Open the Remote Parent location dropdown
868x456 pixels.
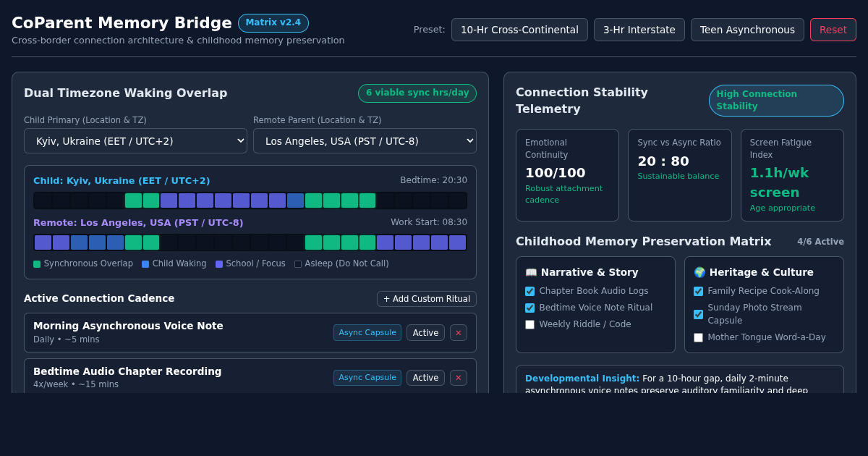(365, 140)
